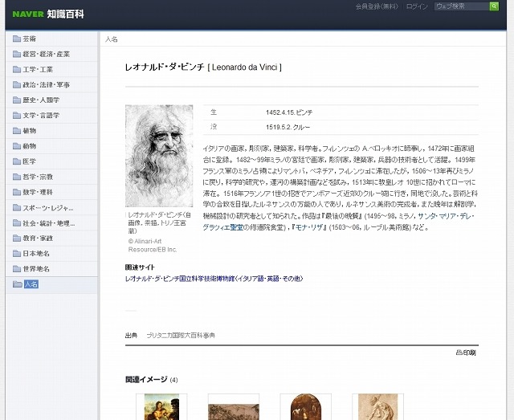Click the open folder icon beside 人名

(x=18, y=284)
